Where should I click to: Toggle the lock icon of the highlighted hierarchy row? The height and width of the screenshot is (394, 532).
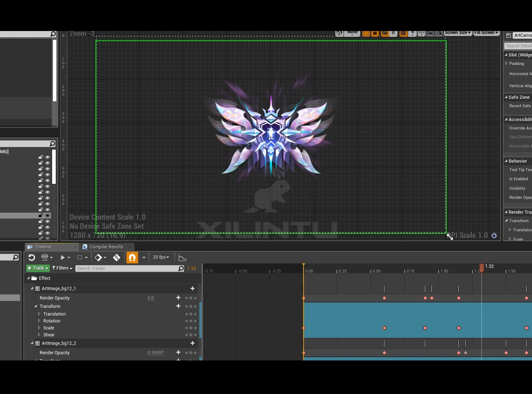coord(41,216)
